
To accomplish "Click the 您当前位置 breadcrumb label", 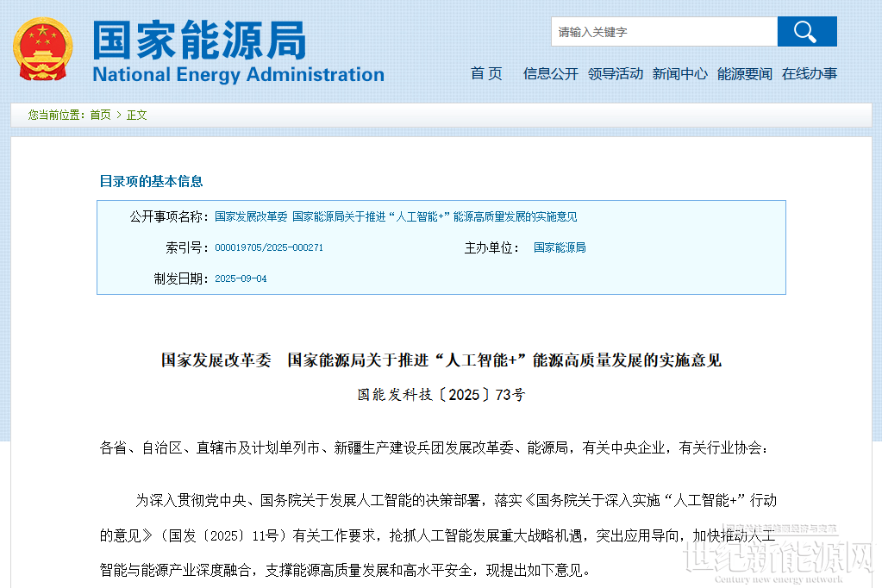I will [56, 115].
